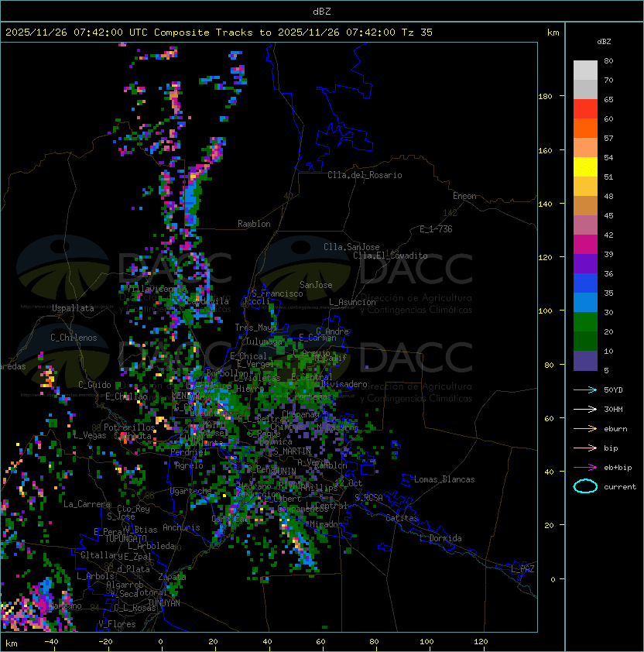Click the L_Vegas place label
This screenshot has width=644, height=652.
click(90, 435)
